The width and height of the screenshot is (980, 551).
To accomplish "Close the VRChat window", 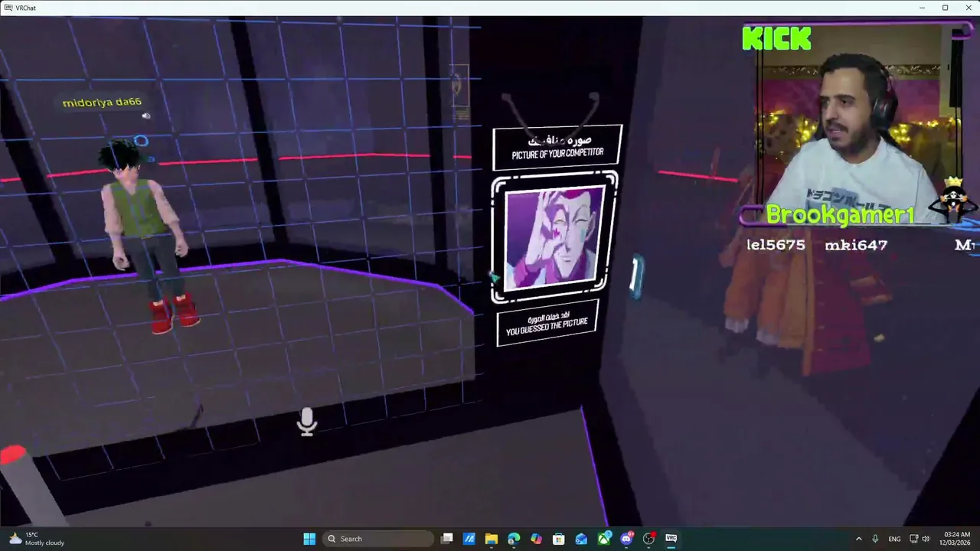I will pyautogui.click(x=968, y=8).
